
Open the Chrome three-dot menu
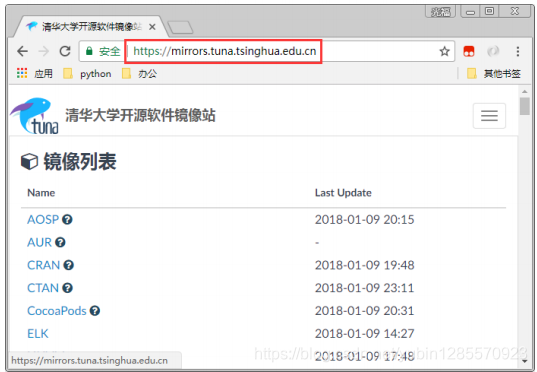pyautogui.click(x=518, y=51)
